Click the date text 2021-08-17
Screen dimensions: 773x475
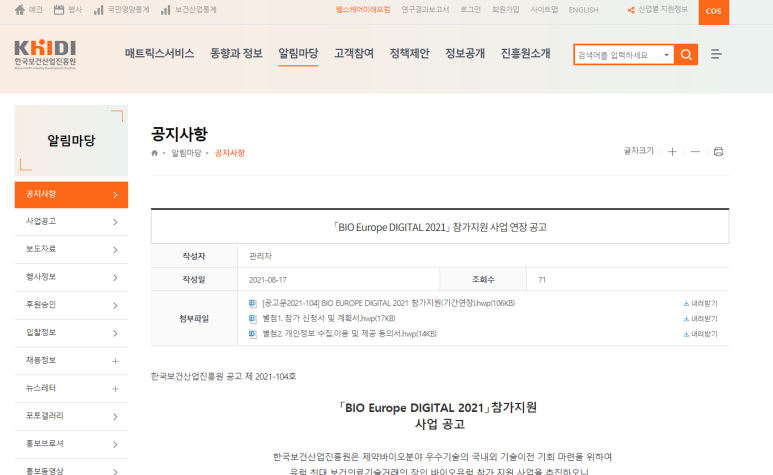coord(268,280)
